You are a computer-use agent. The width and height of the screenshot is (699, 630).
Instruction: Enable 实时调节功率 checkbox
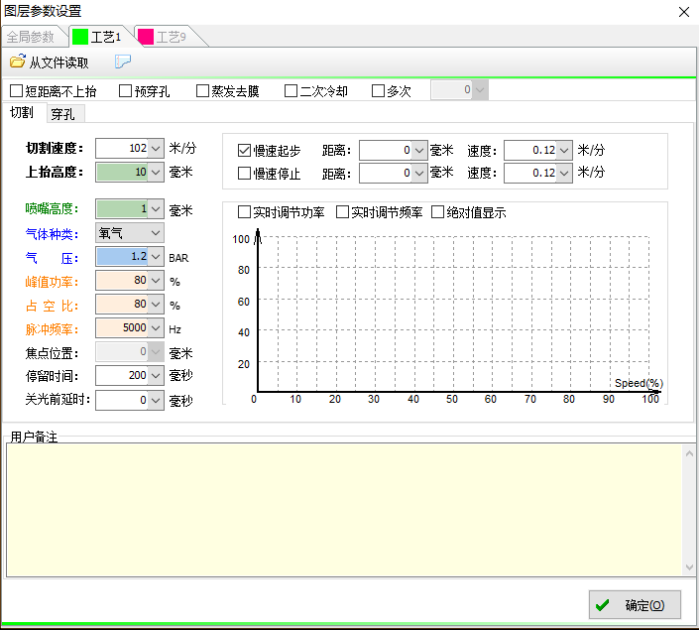(x=245, y=212)
